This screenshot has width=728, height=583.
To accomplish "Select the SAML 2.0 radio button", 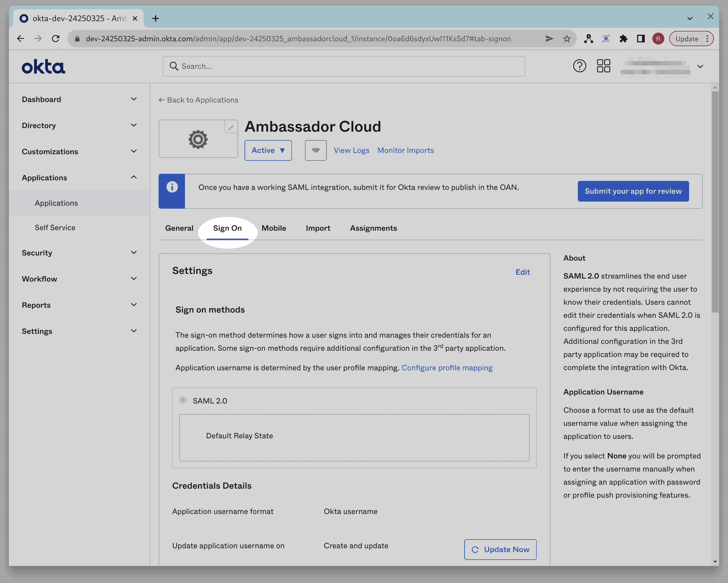I will (183, 400).
